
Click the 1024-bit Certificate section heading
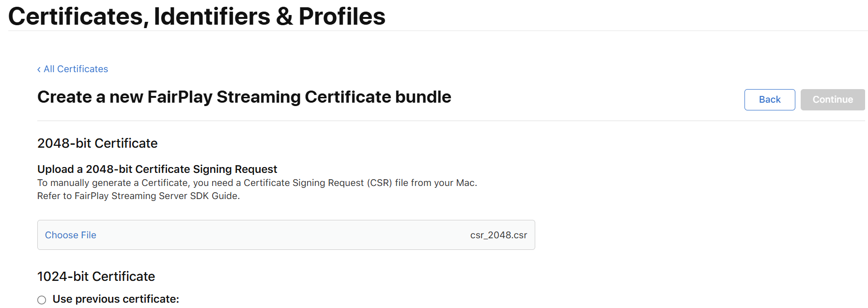(x=96, y=277)
